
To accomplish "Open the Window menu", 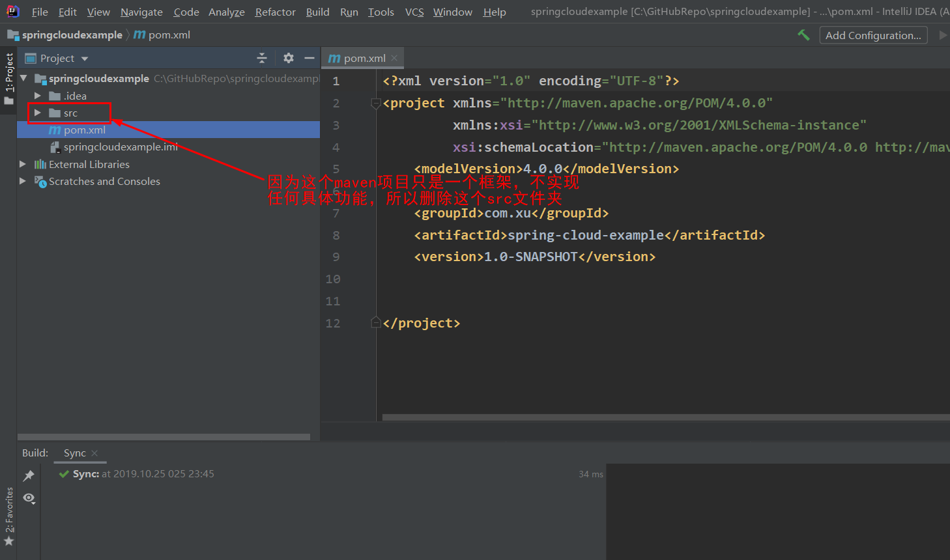I will click(x=453, y=12).
